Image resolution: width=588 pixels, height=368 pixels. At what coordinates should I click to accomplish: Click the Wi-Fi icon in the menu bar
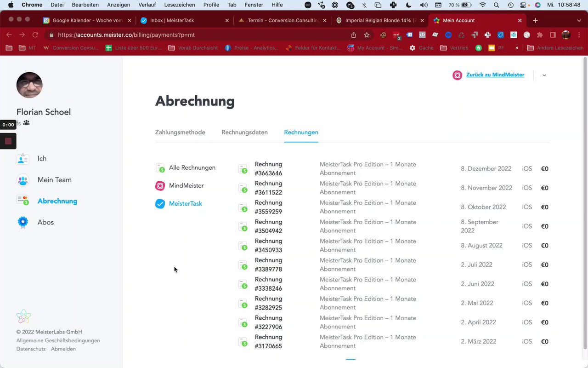pyautogui.click(x=482, y=5)
